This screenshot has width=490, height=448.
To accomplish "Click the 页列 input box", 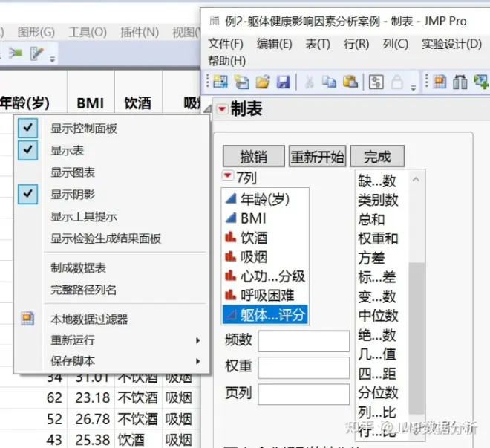I will 304,395.
